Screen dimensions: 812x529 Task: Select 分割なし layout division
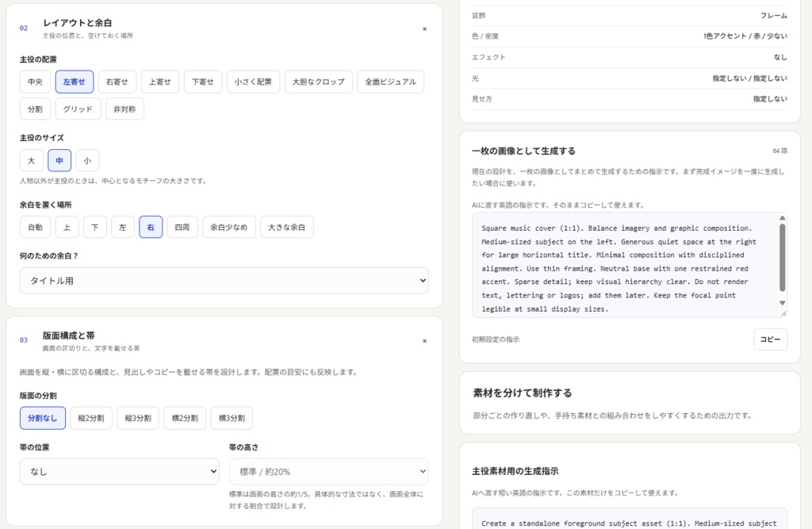43,418
